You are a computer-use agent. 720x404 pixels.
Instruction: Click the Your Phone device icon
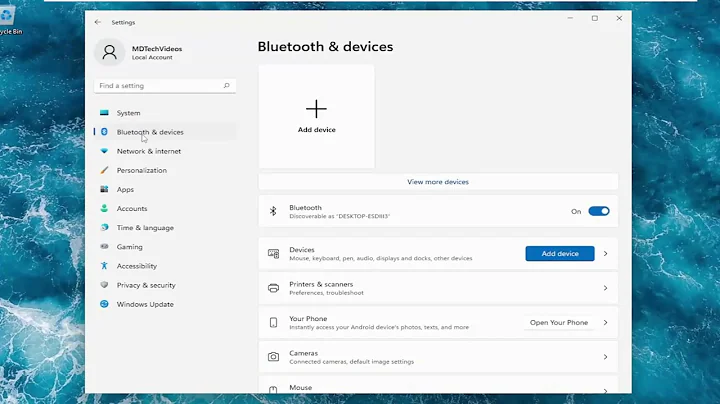pyautogui.click(x=273, y=322)
